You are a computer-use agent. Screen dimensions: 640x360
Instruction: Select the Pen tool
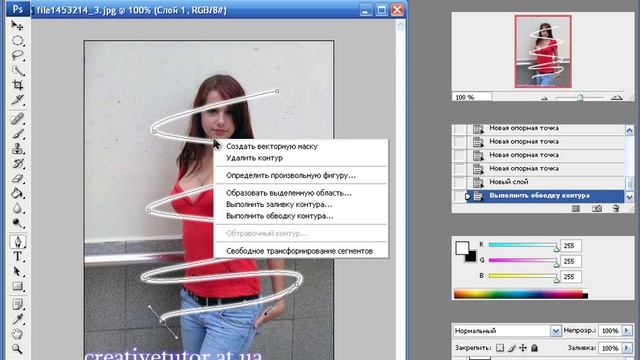pos(17,242)
